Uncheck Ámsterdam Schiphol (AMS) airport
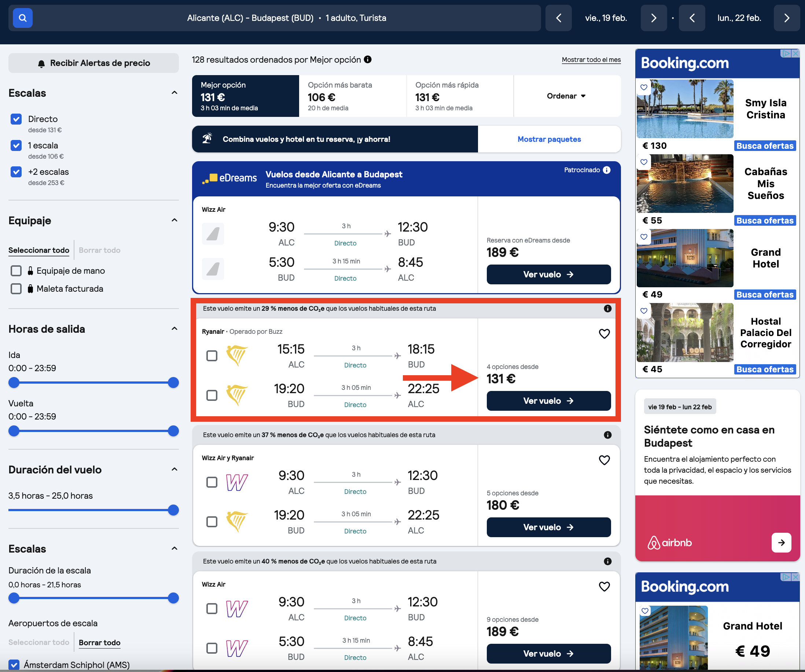Screen dimensions: 805x672 pos(14,665)
